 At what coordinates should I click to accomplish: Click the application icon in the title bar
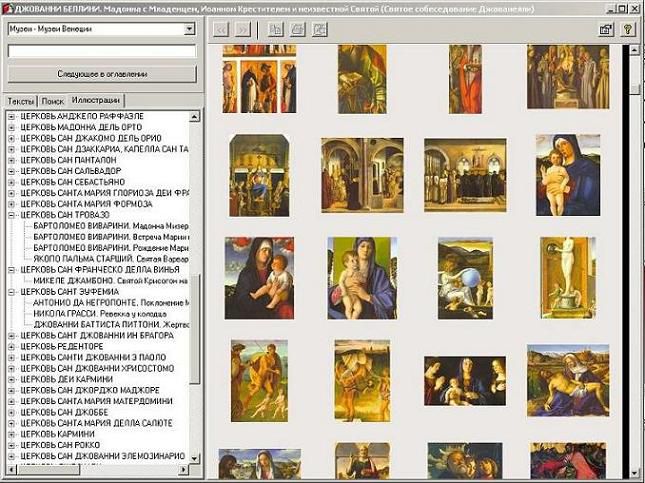point(8,8)
